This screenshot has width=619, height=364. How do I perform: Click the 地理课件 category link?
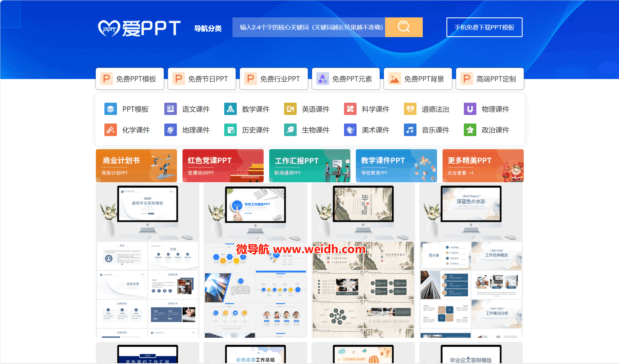[x=196, y=130]
